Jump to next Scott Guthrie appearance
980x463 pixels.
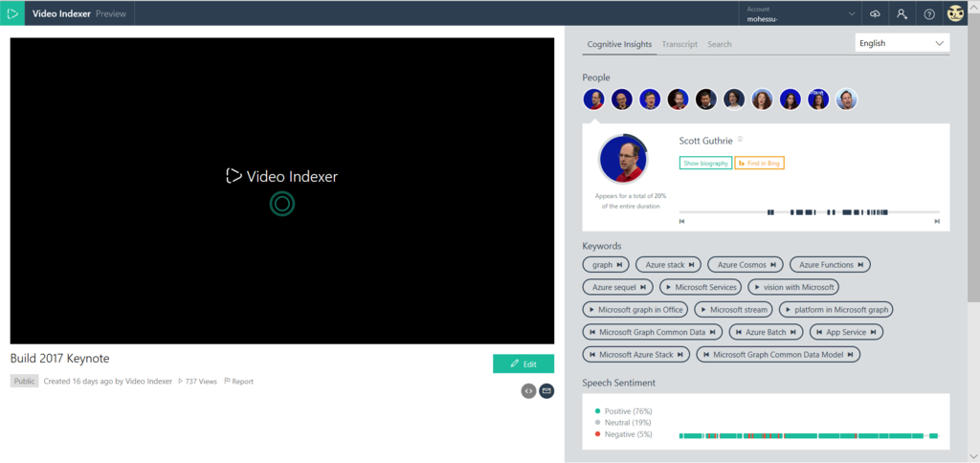tap(936, 221)
